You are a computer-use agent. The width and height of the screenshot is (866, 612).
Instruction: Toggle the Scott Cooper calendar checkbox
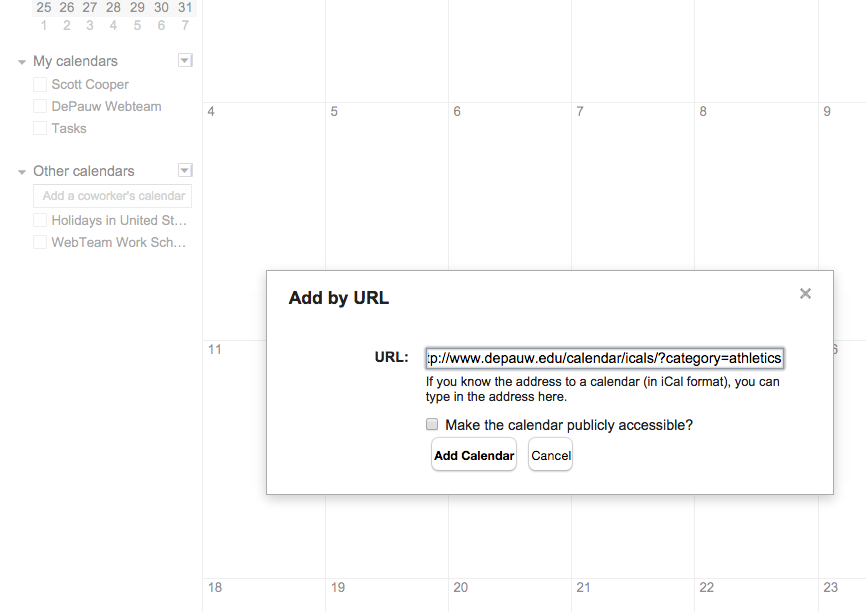click(x=40, y=85)
